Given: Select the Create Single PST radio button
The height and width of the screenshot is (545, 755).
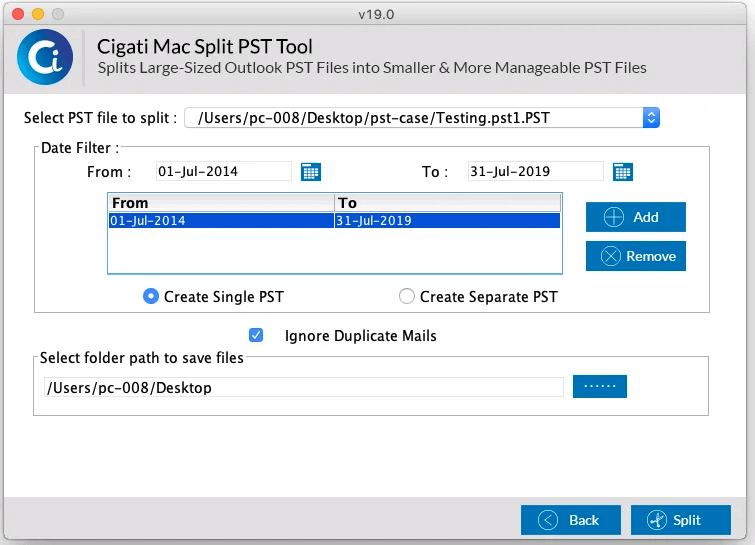Looking at the screenshot, I should [151, 296].
